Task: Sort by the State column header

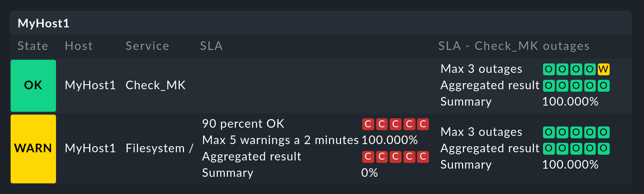Action: coord(33,46)
